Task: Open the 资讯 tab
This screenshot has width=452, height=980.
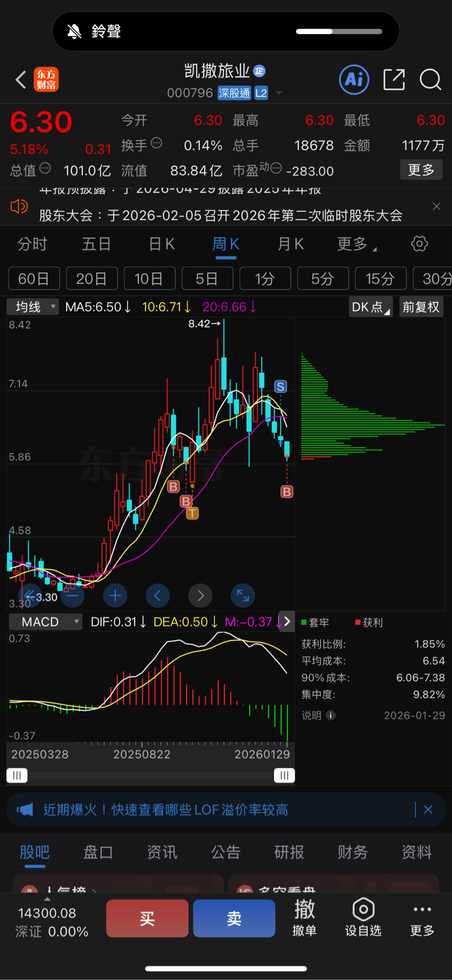Action: [162, 852]
